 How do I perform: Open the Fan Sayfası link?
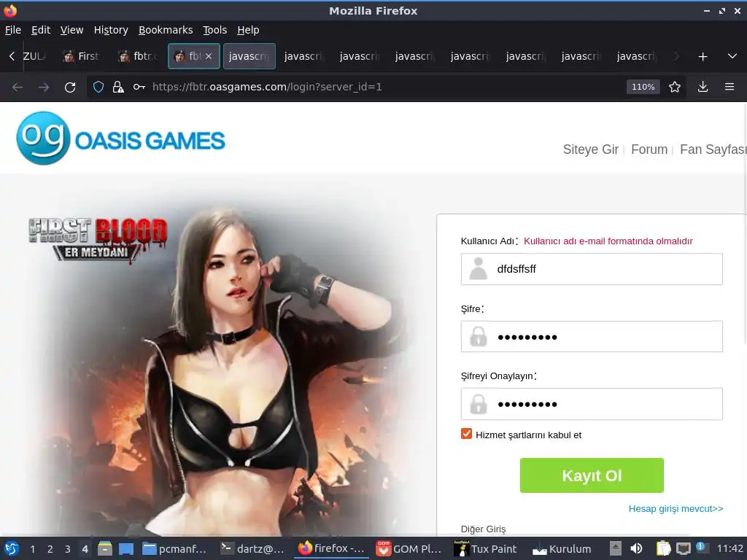coord(713,149)
